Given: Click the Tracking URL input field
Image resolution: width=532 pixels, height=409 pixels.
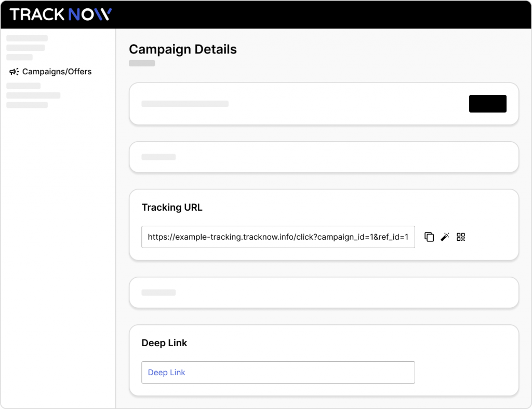Looking at the screenshot, I should tap(278, 237).
